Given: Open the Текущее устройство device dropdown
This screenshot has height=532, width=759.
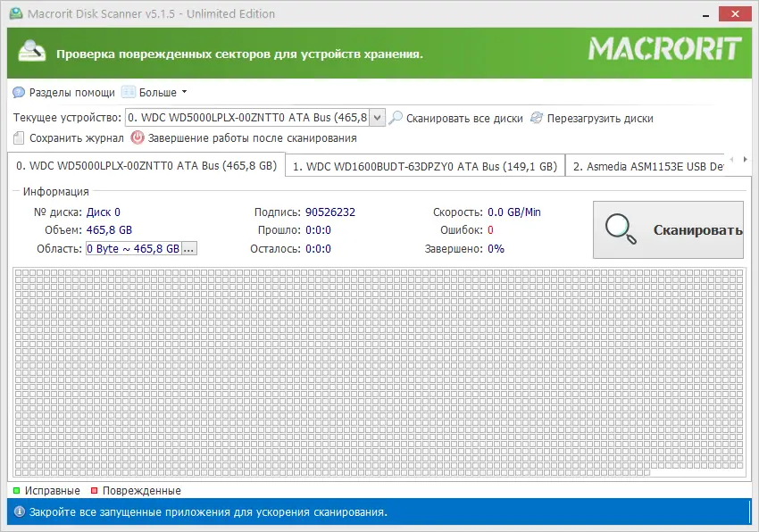Looking at the screenshot, I should tap(379, 117).
